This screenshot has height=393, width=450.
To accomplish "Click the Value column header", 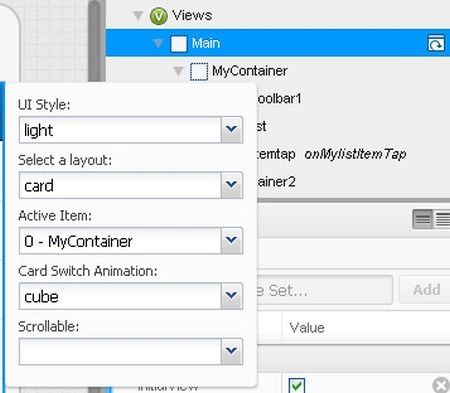I will point(366,328).
